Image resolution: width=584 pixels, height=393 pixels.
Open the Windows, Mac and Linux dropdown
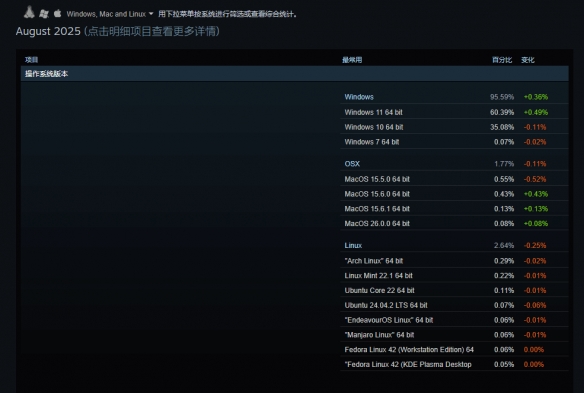pyautogui.click(x=110, y=14)
